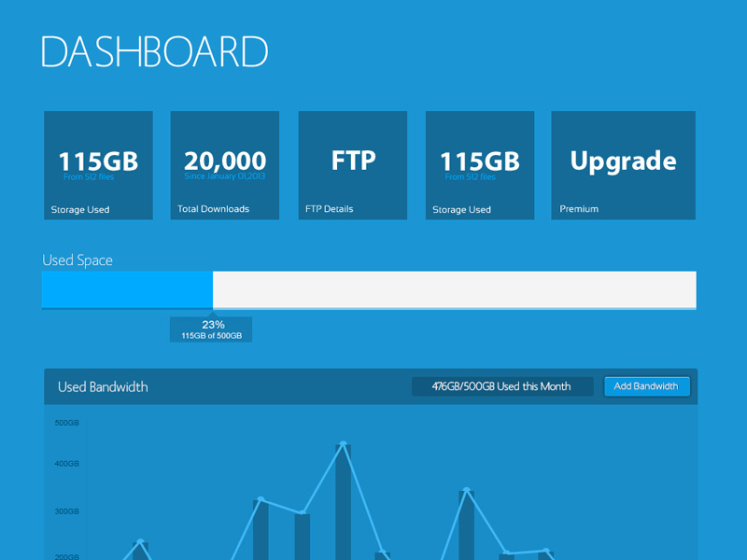Click the Used Space heading
The width and height of the screenshot is (747, 560).
pos(78,260)
